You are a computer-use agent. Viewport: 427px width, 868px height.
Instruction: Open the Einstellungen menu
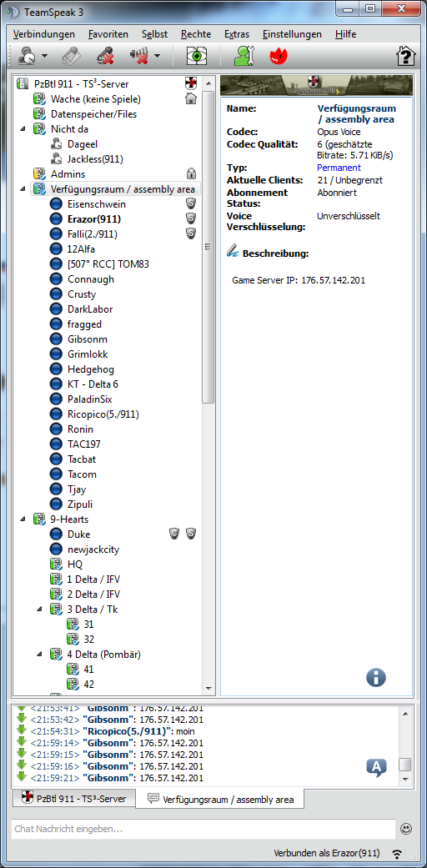292,34
